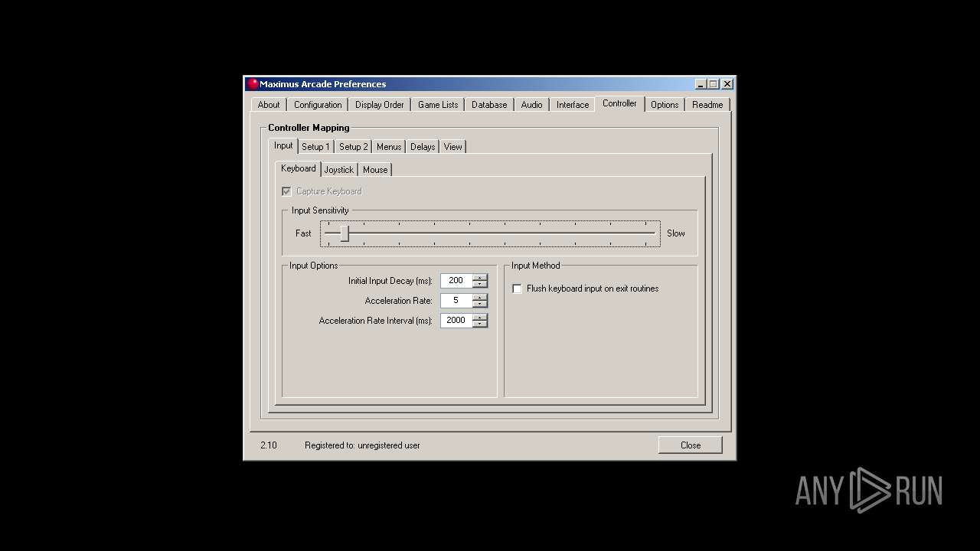
Task: Decrease Acceleration Rate with down arrow
Action: coord(480,304)
